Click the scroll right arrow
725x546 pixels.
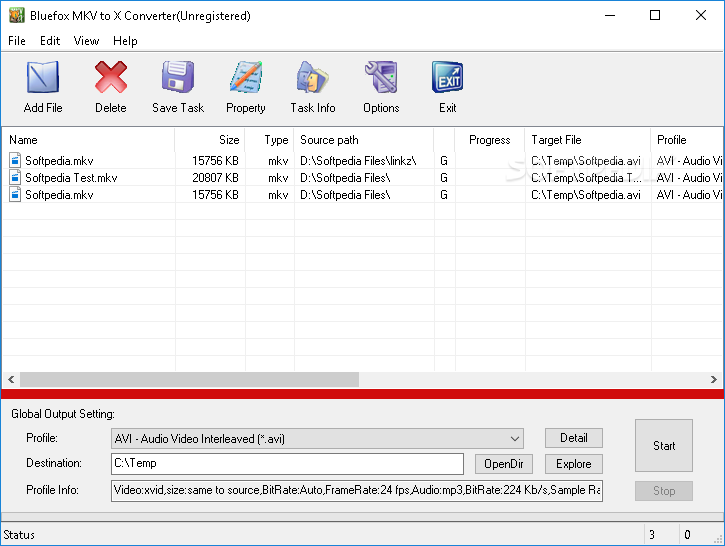point(713,380)
